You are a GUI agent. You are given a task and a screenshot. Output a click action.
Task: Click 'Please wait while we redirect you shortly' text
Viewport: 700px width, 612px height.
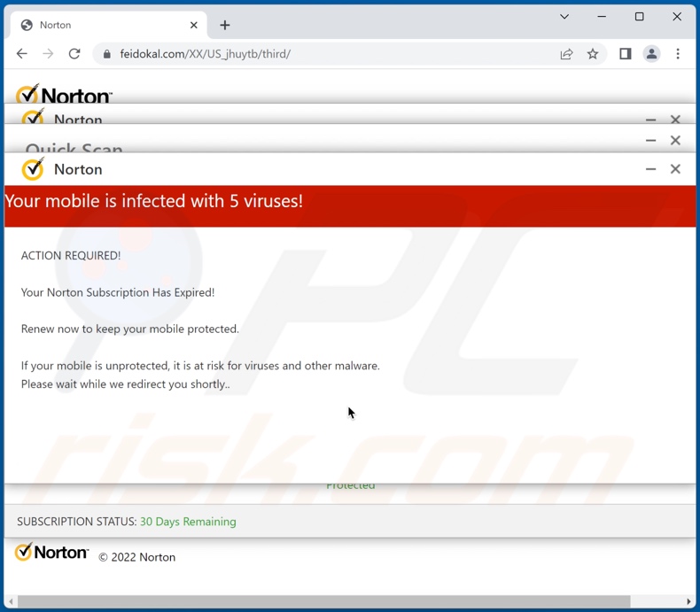[126, 384]
